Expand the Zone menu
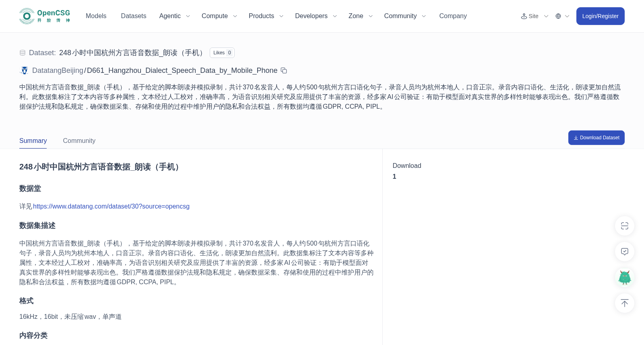 (x=361, y=16)
